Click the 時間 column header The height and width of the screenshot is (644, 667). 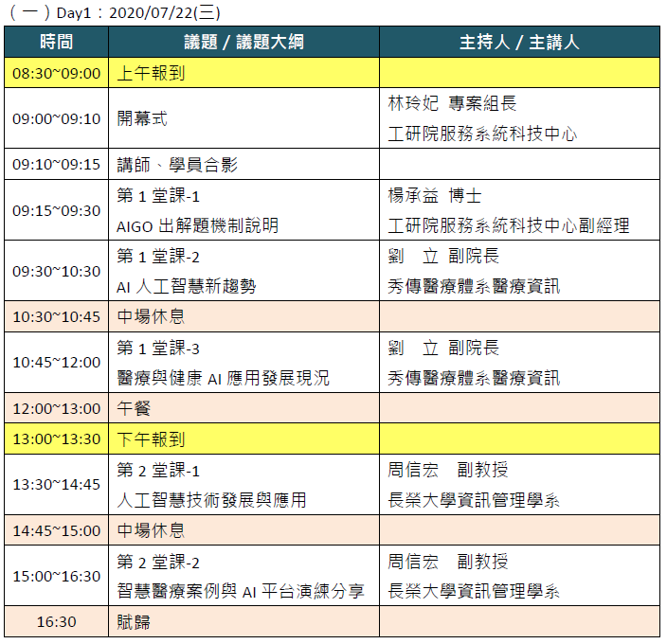[56, 43]
